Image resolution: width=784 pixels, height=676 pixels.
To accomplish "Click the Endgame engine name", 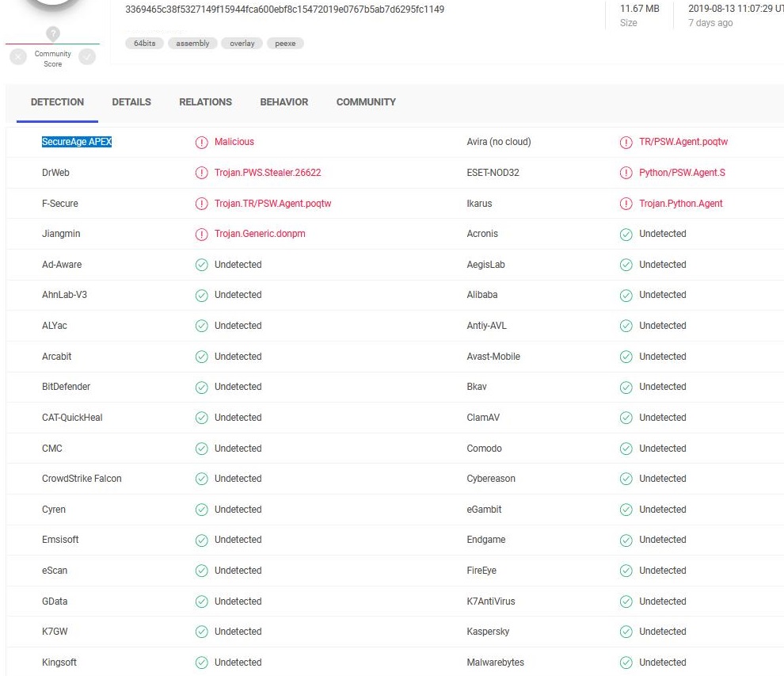I will 486,540.
